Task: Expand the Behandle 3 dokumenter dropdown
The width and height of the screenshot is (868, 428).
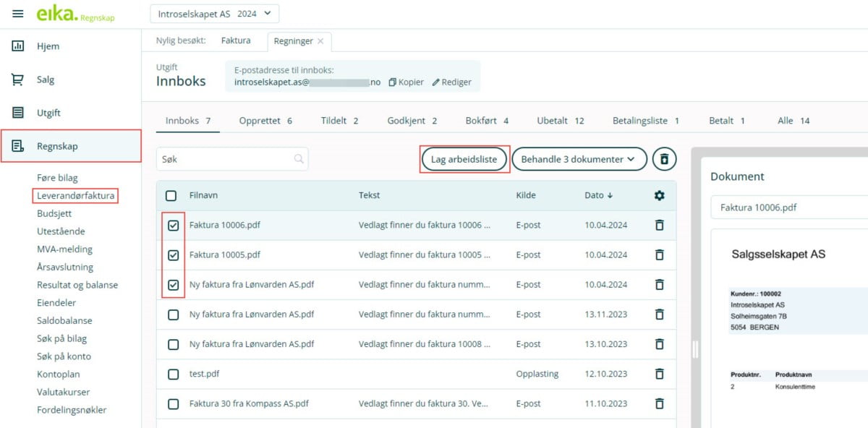Action: (x=579, y=159)
